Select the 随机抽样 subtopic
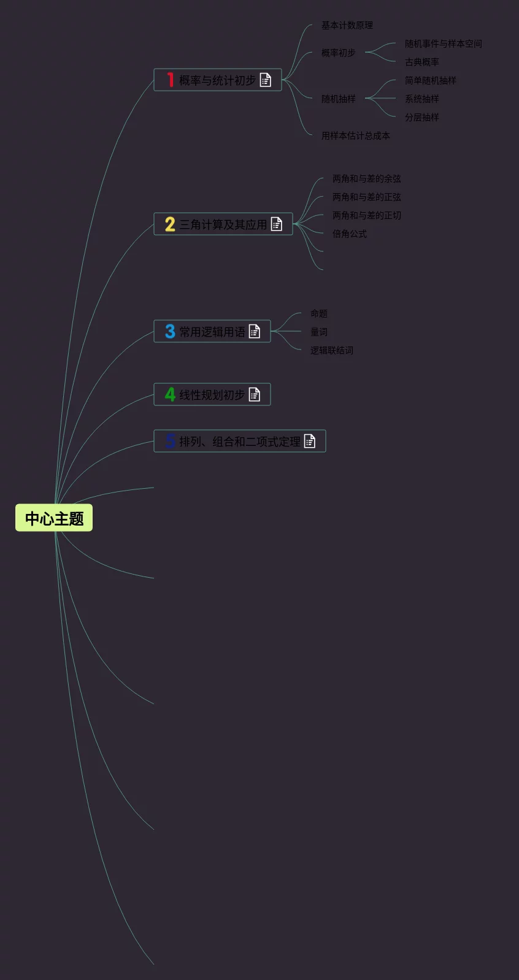 [x=338, y=99]
